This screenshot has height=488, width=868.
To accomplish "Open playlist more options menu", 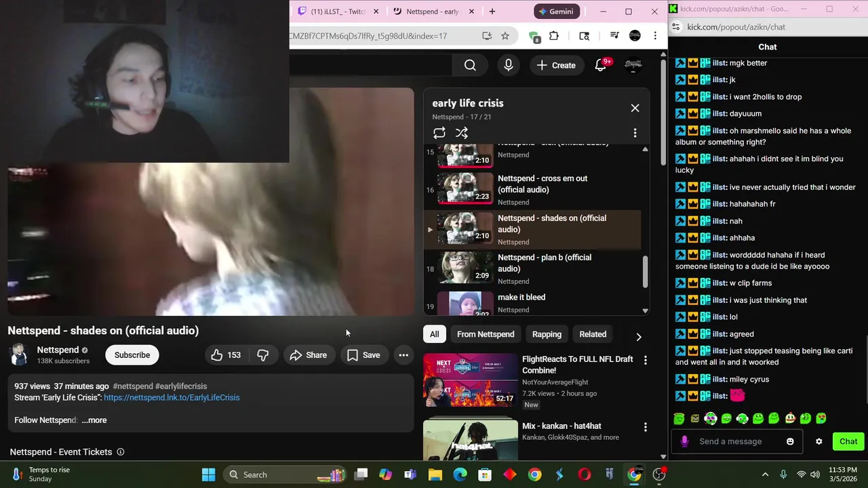I will [635, 133].
